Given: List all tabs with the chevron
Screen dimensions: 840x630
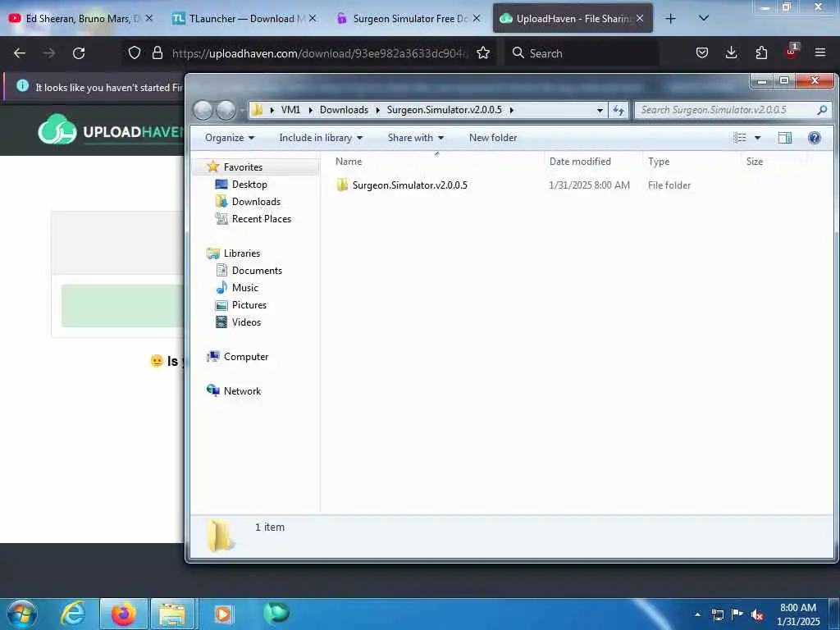Looking at the screenshot, I should point(704,18).
